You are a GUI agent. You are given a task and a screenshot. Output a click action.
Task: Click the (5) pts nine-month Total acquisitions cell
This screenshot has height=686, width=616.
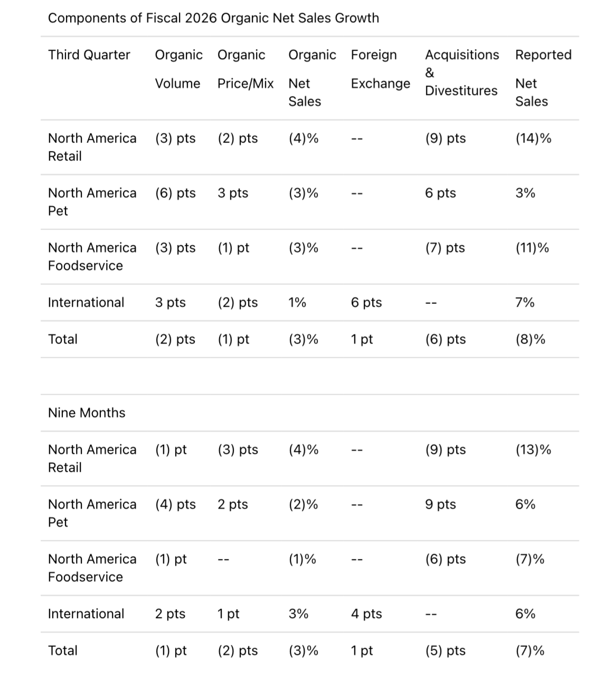(x=446, y=651)
